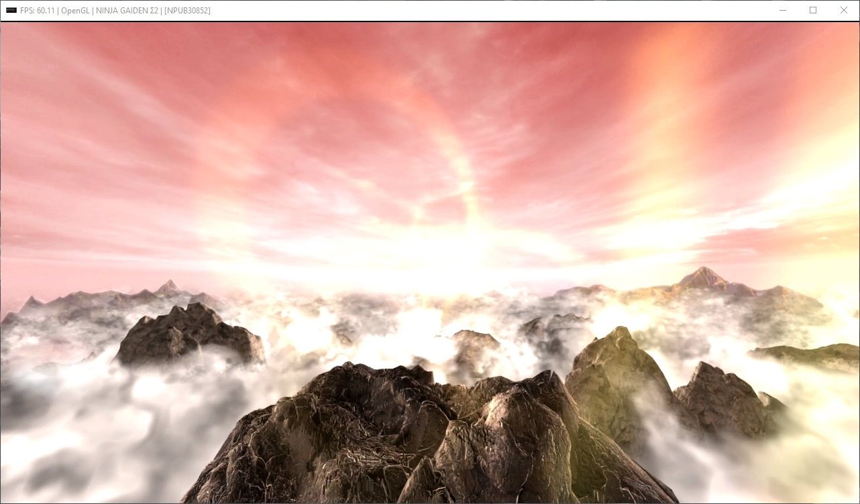Maximize the game window
Viewport: 860px width, 504px height.
813,11
